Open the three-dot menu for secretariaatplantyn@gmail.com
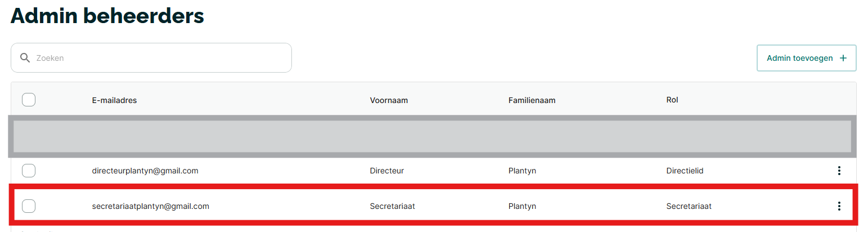868x232 pixels. coord(839,206)
